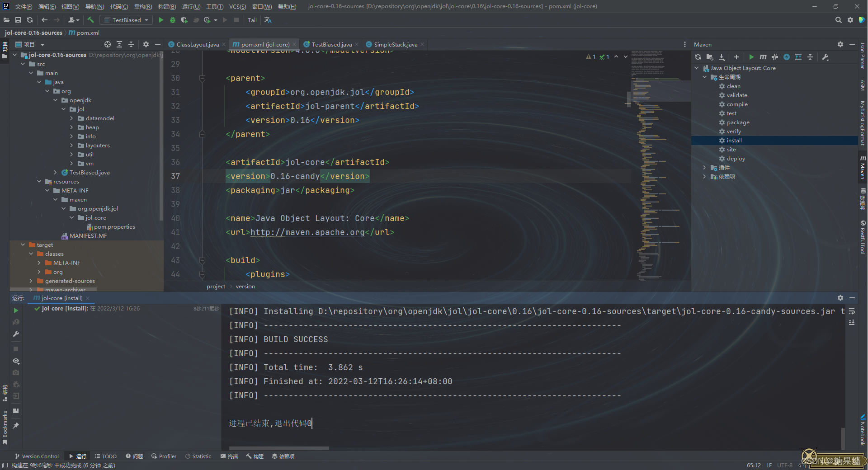The height and width of the screenshot is (470, 868).
Task: Toggle soft-wrap in console output
Action: (852, 311)
